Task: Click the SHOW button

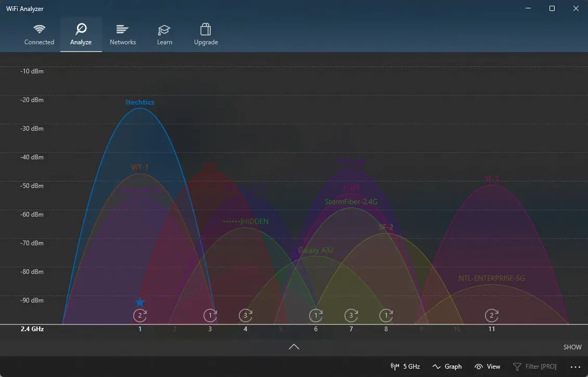Action: [572, 347]
